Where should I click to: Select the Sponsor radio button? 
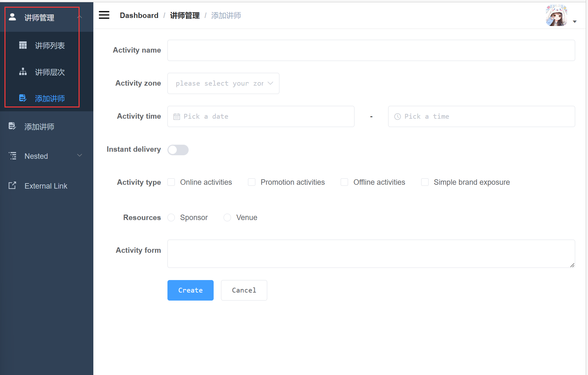tap(171, 217)
